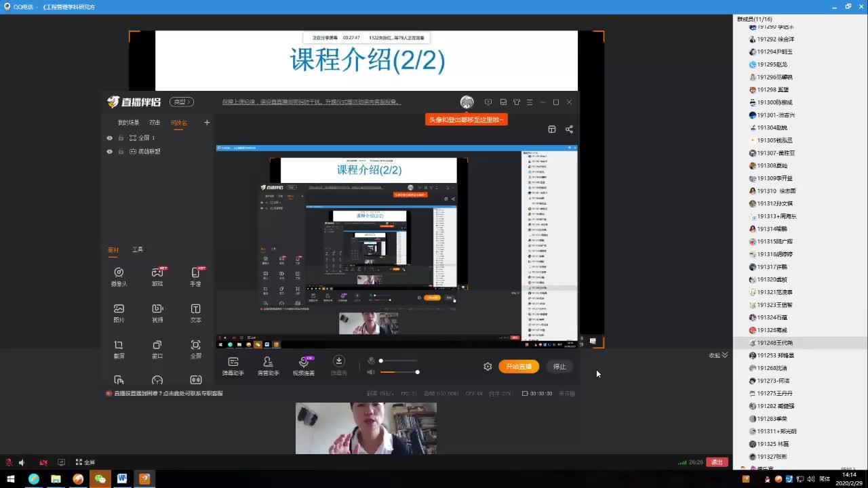Open Microsoft Word from the taskbar

(x=122, y=479)
